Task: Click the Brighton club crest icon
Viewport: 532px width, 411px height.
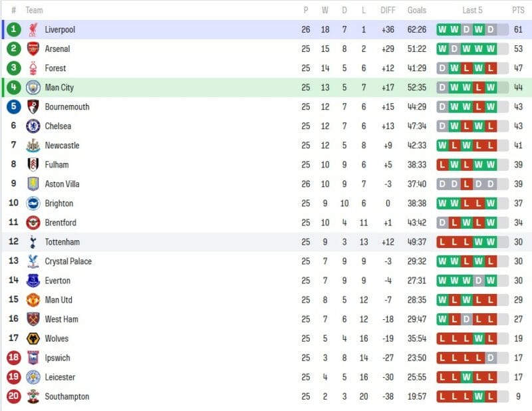Action: point(33,204)
